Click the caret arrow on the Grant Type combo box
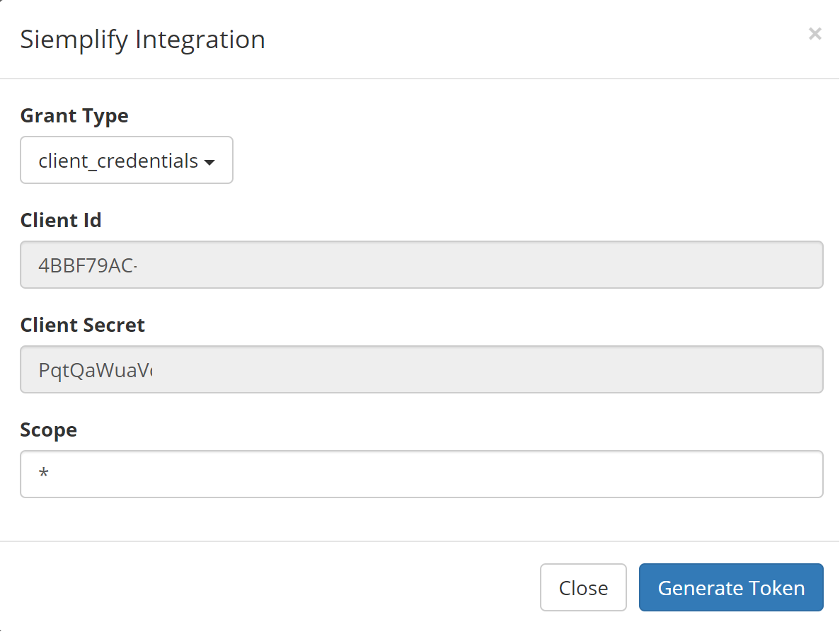Screen dimensions: 840x639 pos(209,162)
